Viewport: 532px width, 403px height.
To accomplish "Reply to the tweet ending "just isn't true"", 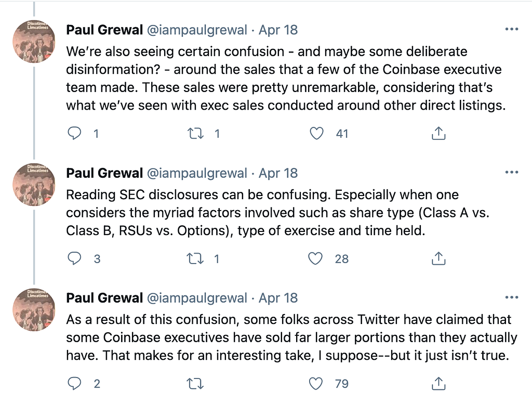I will tap(75, 384).
